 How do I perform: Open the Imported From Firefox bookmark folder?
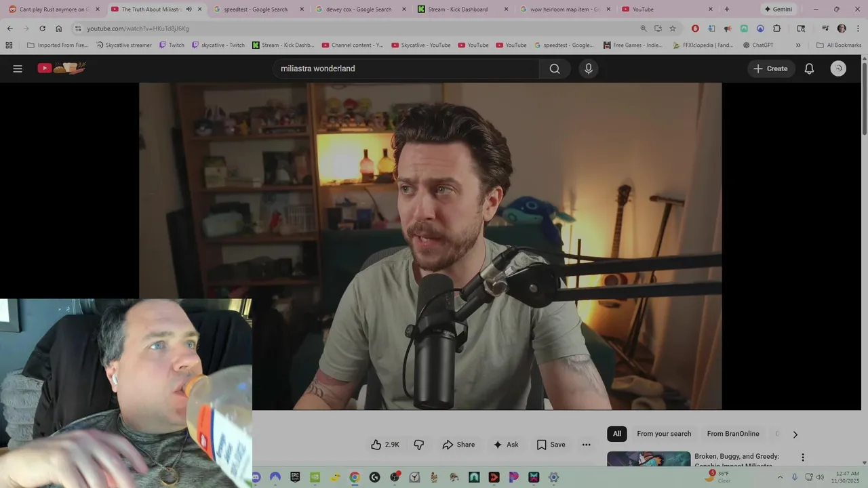point(58,45)
